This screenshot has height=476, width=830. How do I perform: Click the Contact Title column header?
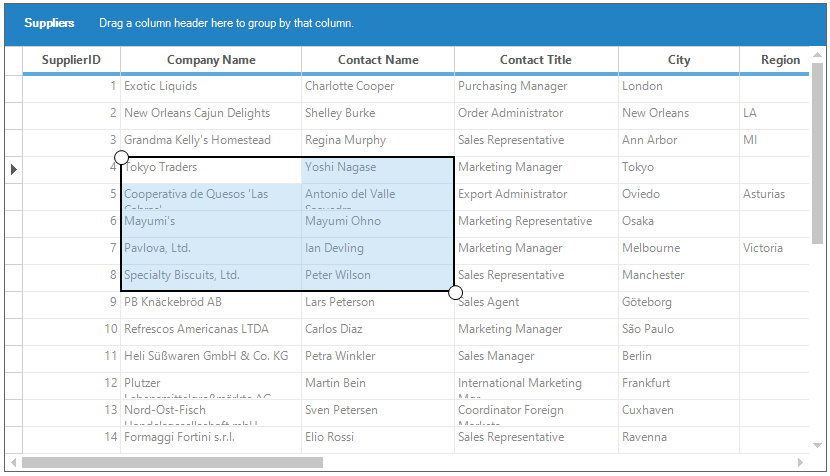coord(535,60)
